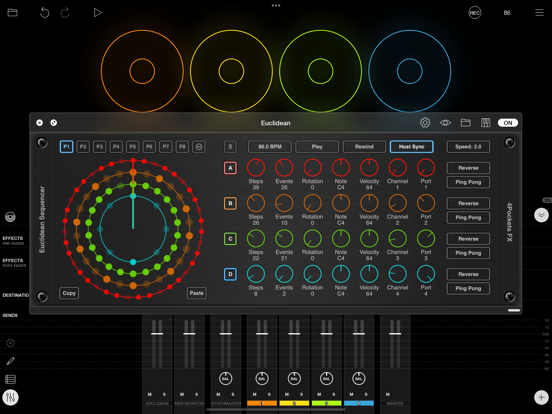Click the MIDI MONITOR channel fader handle
Screen dimensions: 552x414
(x=189, y=334)
